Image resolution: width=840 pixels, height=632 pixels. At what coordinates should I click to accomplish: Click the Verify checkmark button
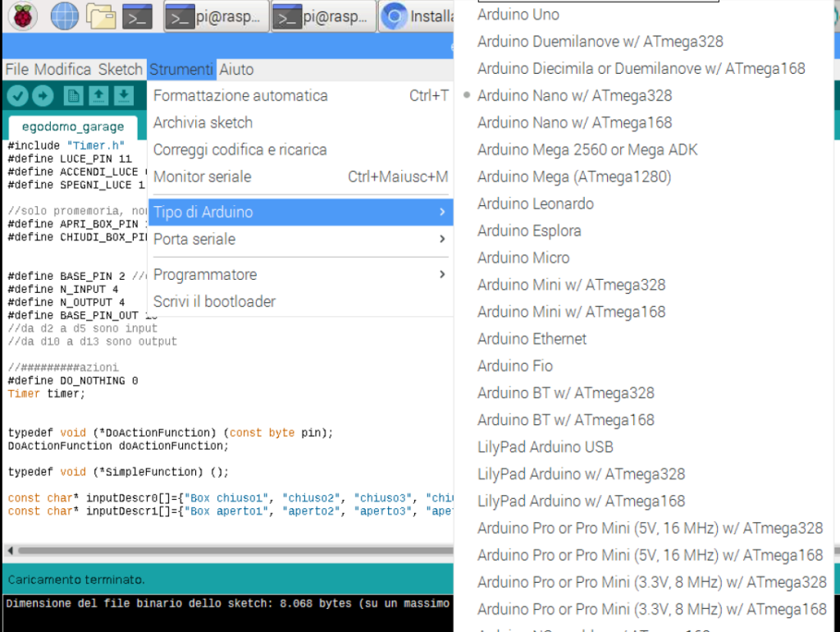[18, 96]
